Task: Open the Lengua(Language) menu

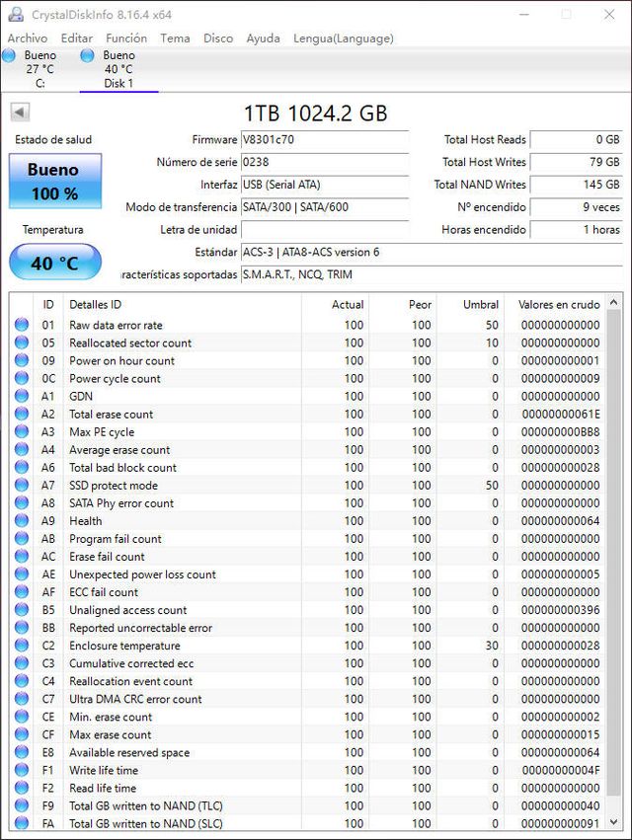Action: 343,38
